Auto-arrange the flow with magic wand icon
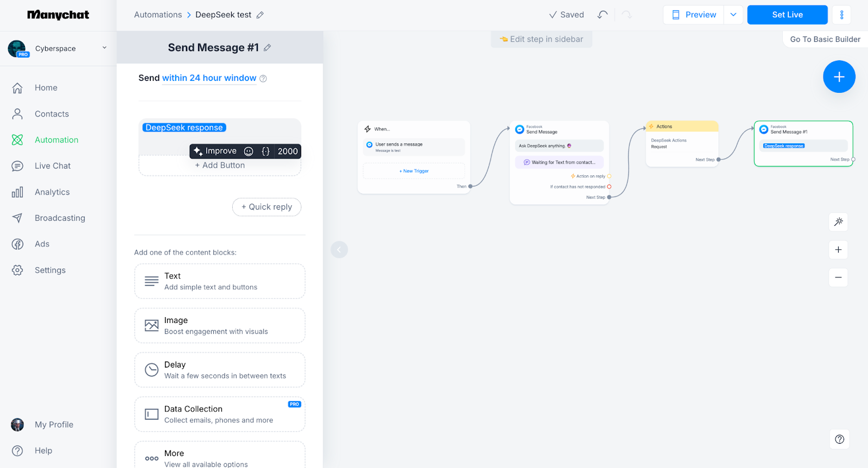The height and width of the screenshot is (468, 868). pos(838,222)
